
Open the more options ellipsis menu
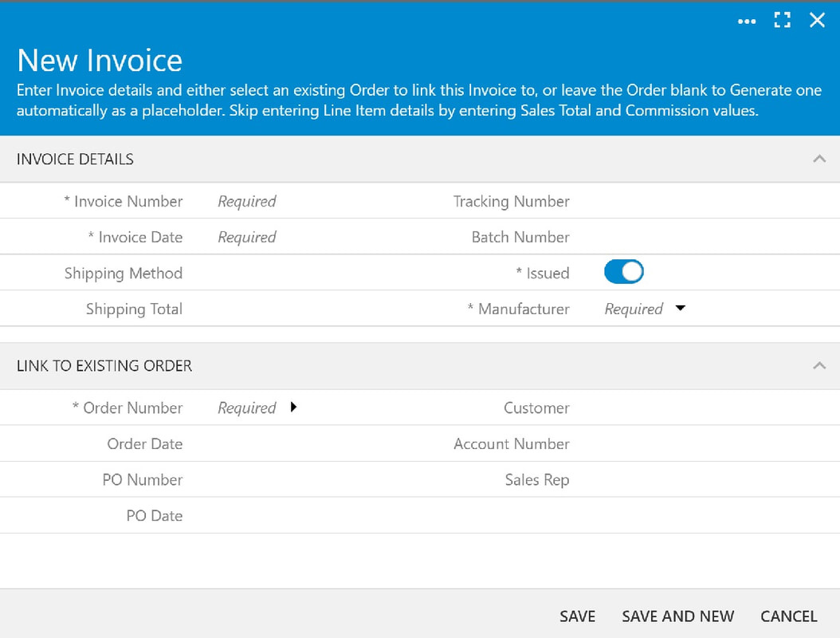746,21
